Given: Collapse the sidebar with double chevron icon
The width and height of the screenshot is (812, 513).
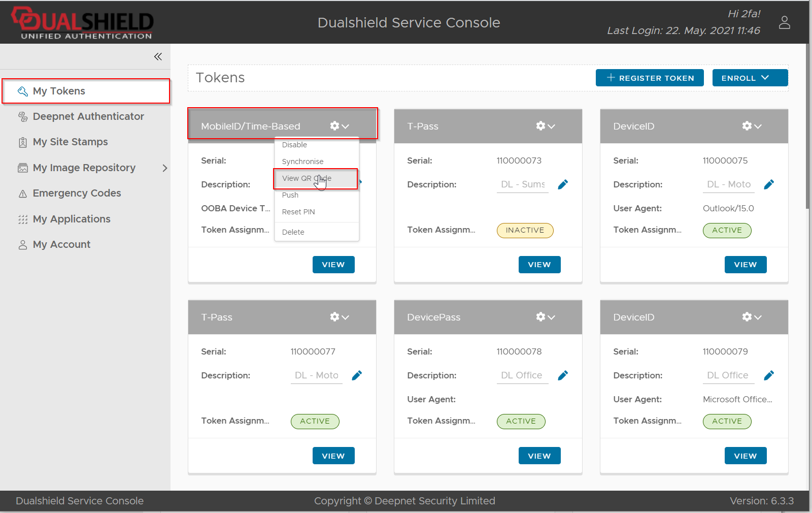Looking at the screenshot, I should pos(158,56).
